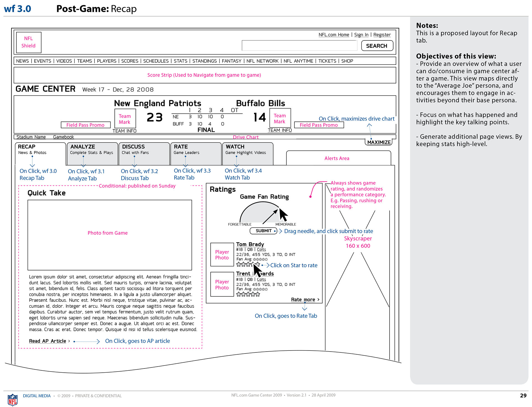Click the Game Fan Rating gauge needle

click(270, 217)
